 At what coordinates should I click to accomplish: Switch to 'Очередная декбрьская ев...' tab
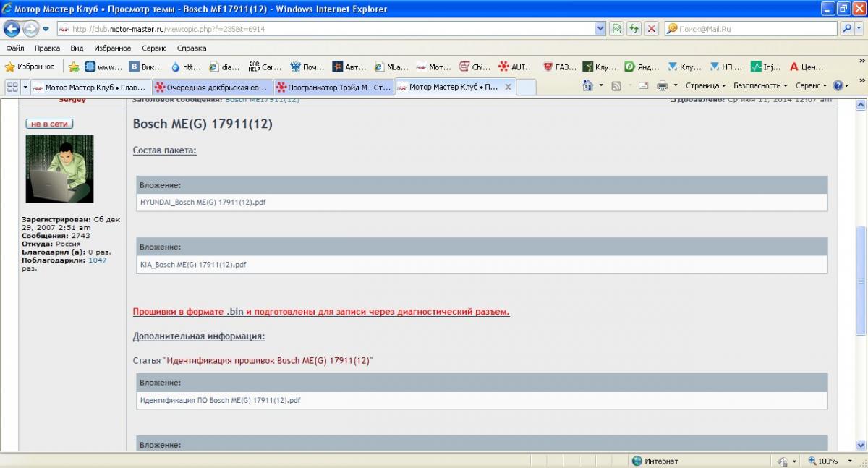[x=213, y=87]
